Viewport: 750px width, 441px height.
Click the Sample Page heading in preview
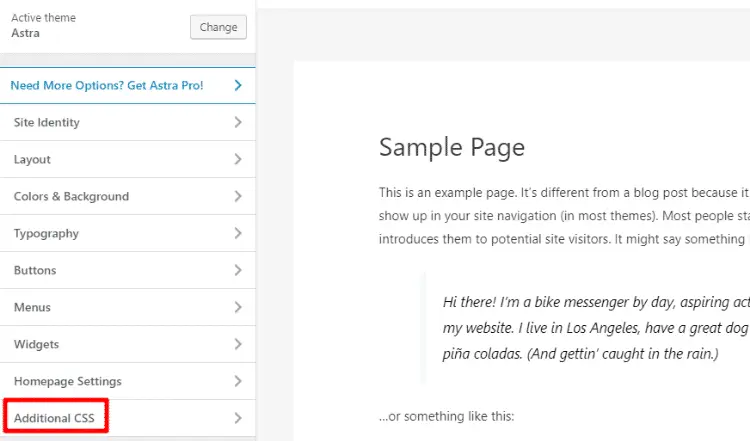452,148
